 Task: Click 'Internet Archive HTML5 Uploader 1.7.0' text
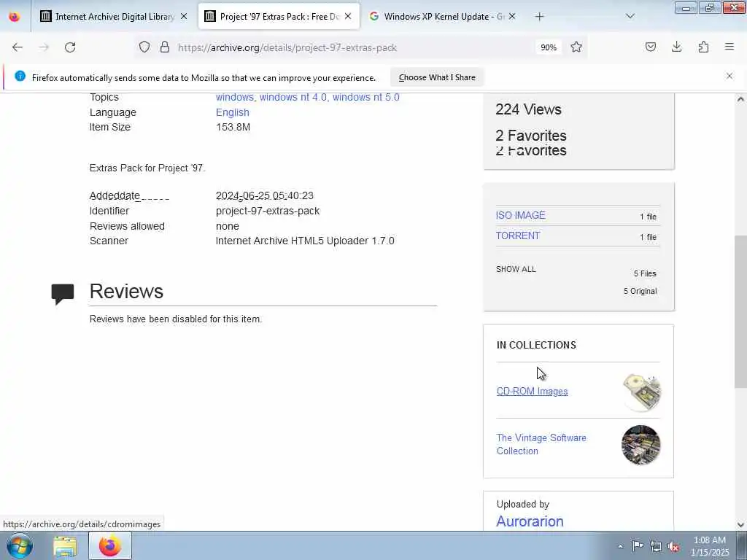coord(305,241)
